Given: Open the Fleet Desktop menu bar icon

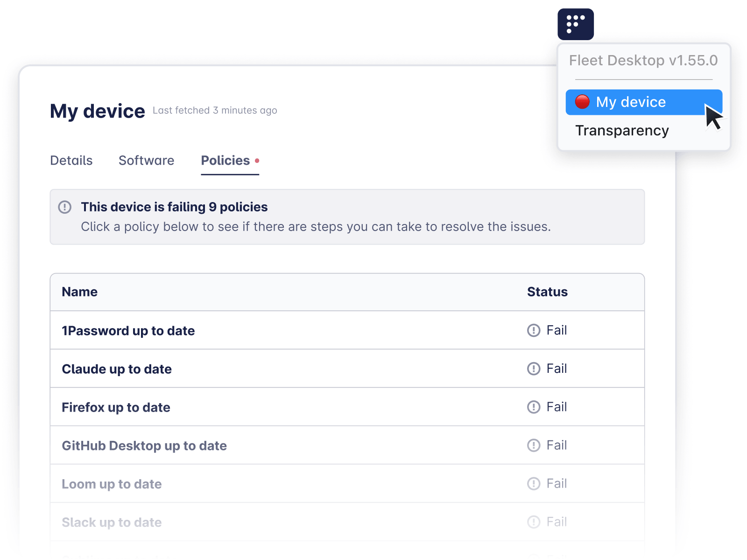Looking at the screenshot, I should [x=576, y=24].
